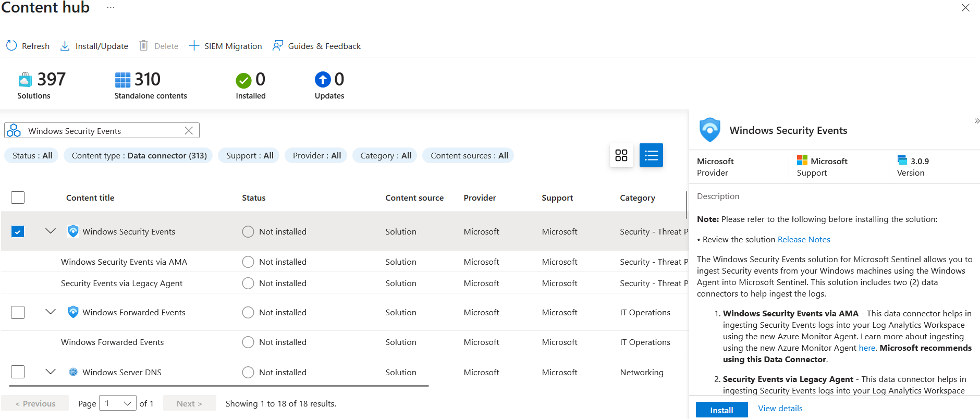Open the Provider filter pill

[x=316, y=155]
